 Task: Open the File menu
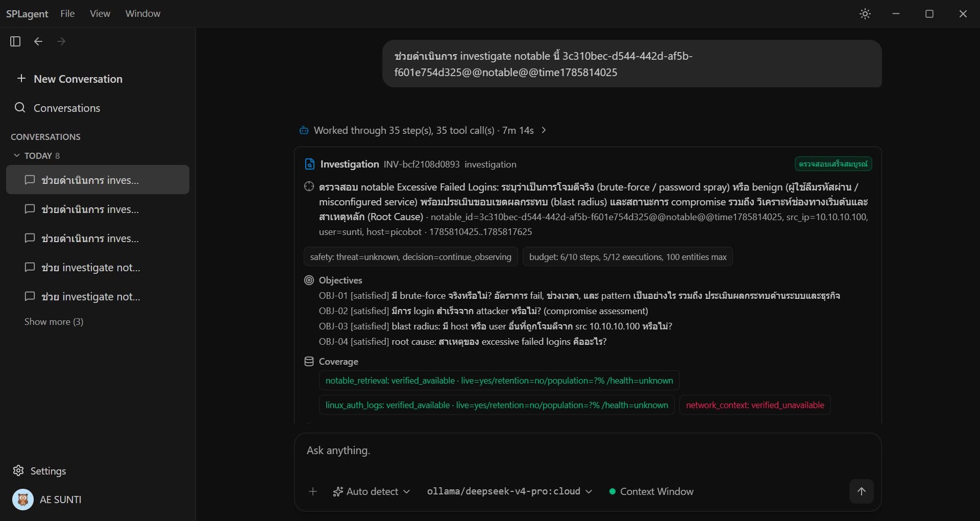[x=67, y=13]
